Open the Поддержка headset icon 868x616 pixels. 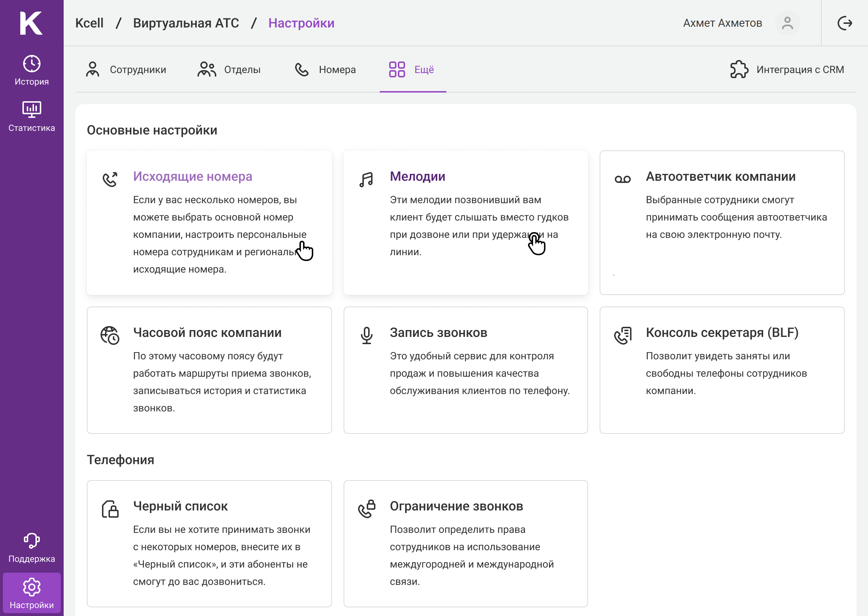[32, 540]
